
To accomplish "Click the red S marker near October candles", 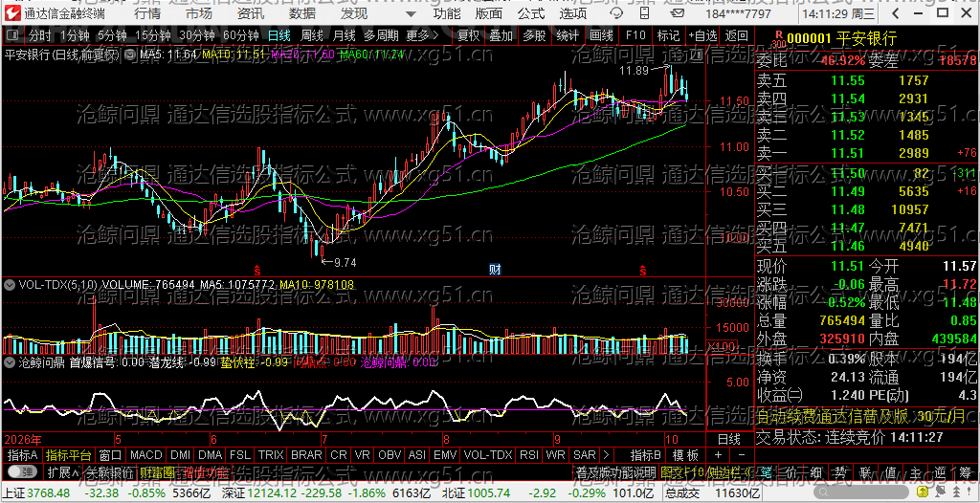I will coord(642,270).
